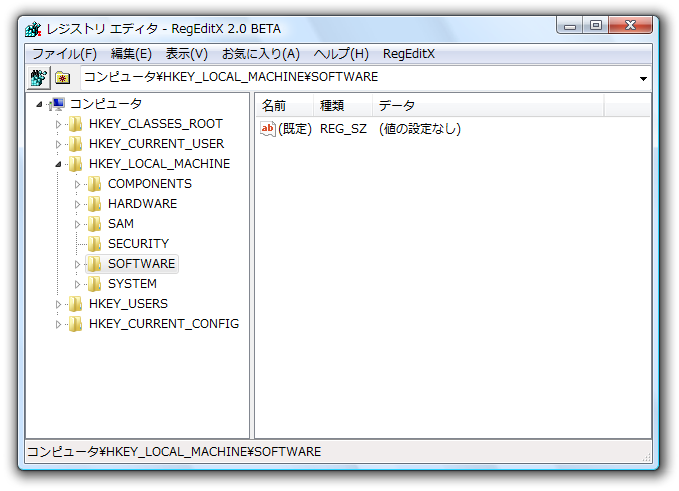Select the HKEY_CLASSES_ROOT tree label
The height and width of the screenshot is (491, 679).
click(155, 124)
